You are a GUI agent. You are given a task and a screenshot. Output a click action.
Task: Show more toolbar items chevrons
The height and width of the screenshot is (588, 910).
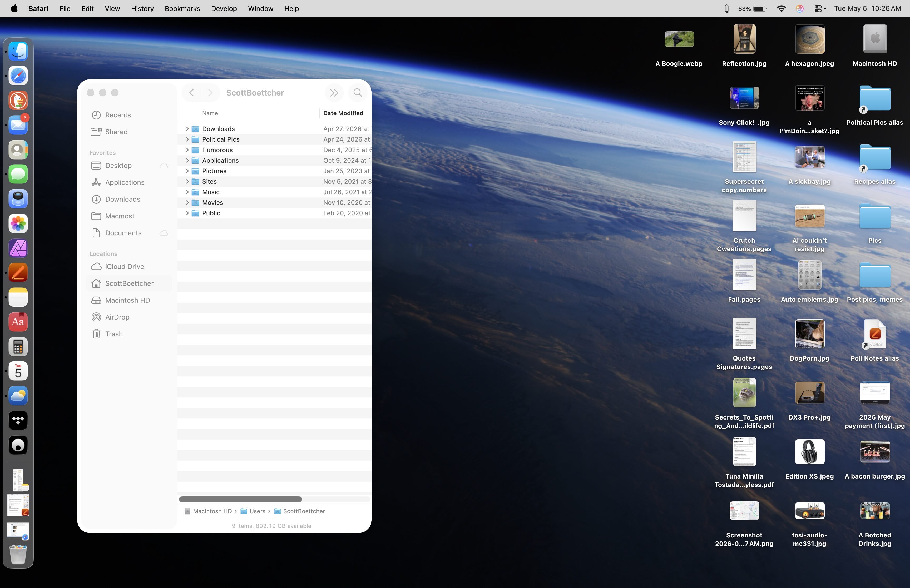334,92
